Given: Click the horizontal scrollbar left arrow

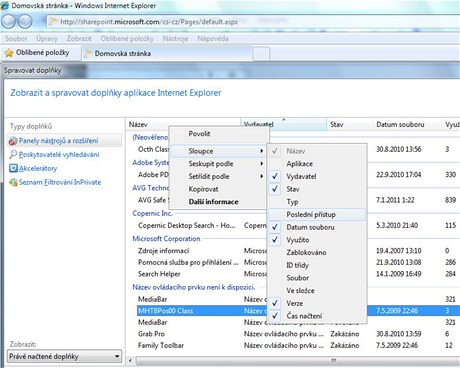Looking at the screenshot, I should click(130, 360).
